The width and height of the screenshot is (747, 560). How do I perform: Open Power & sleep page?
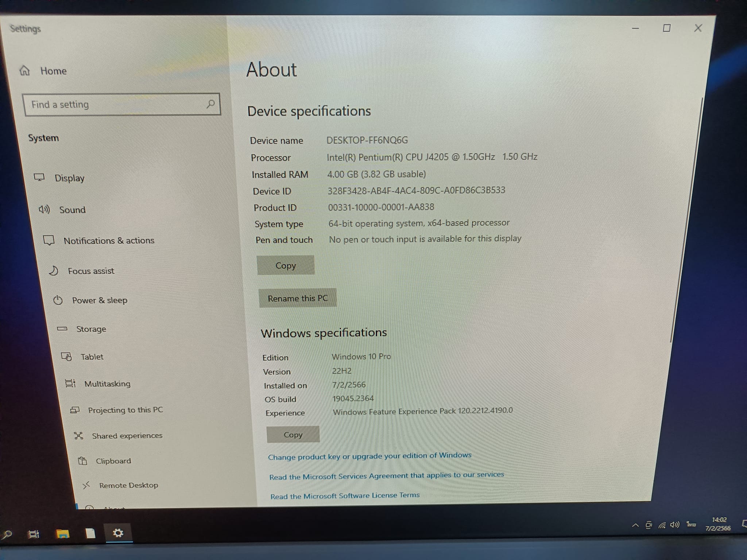(x=100, y=300)
